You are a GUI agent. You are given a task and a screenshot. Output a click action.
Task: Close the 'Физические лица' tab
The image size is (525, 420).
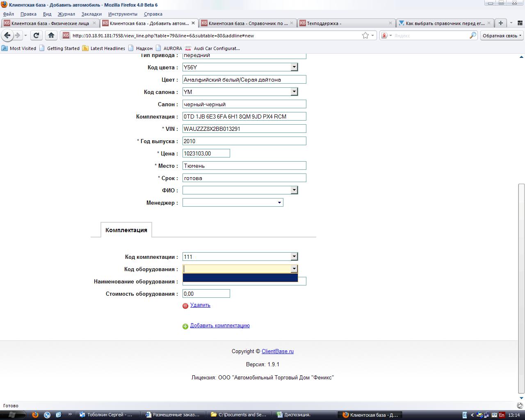coord(94,23)
